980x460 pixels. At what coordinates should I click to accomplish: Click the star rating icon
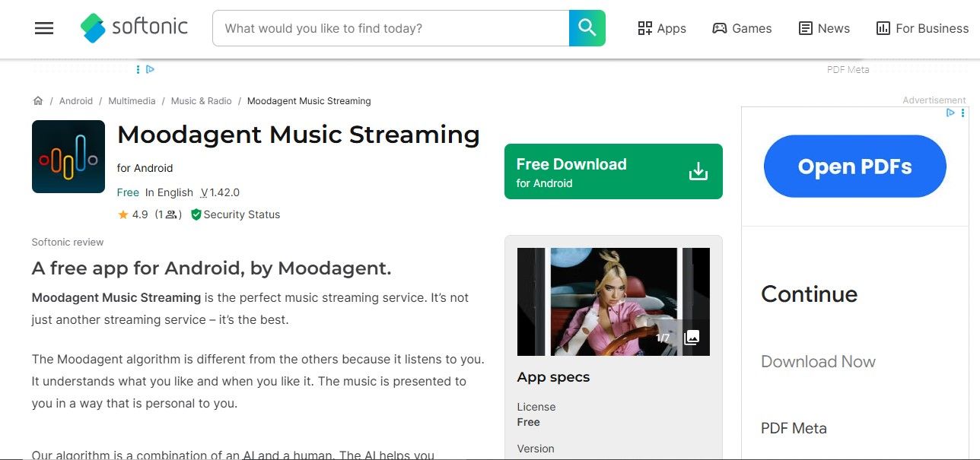pyautogui.click(x=123, y=215)
